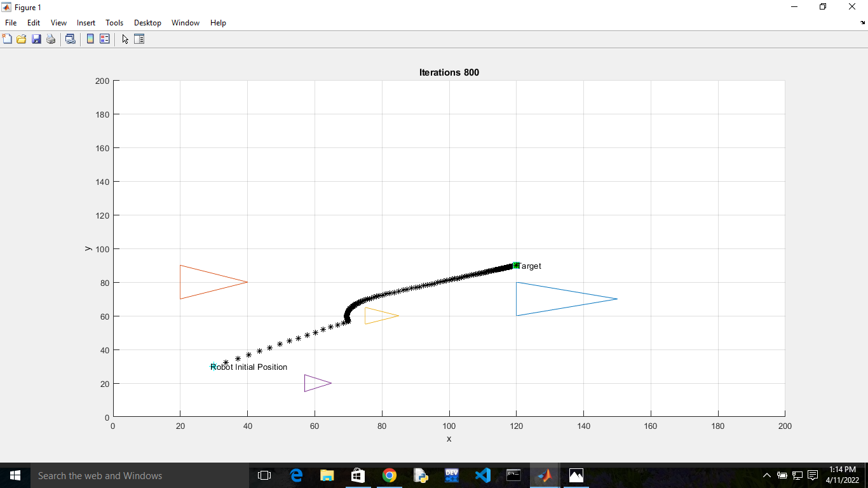Viewport: 868px width, 488px height.
Task: Insert a colorbar into the plot
Action: 89,39
